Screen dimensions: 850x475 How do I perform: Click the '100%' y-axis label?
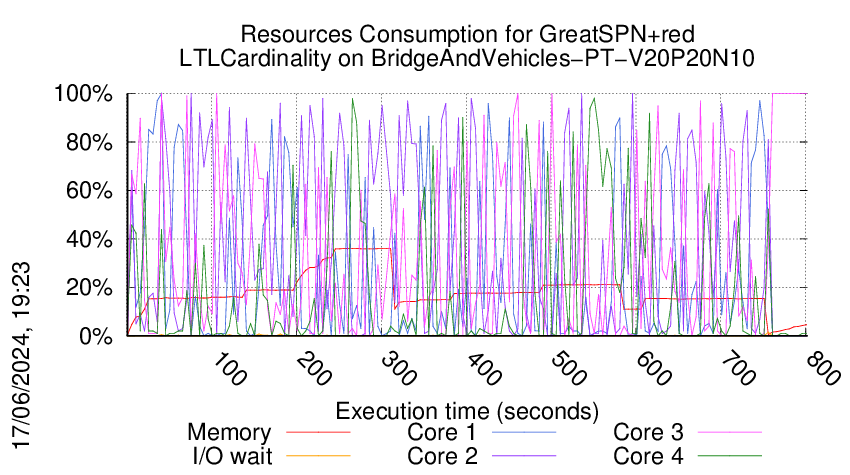(83, 94)
